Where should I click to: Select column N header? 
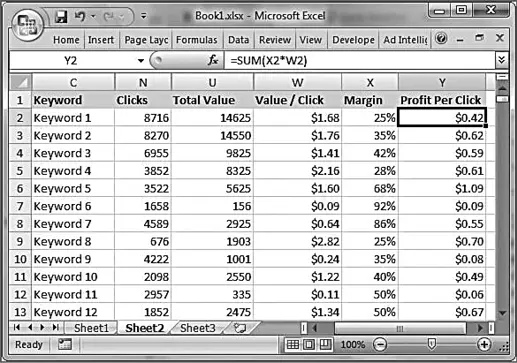pyautogui.click(x=143, y=82)
